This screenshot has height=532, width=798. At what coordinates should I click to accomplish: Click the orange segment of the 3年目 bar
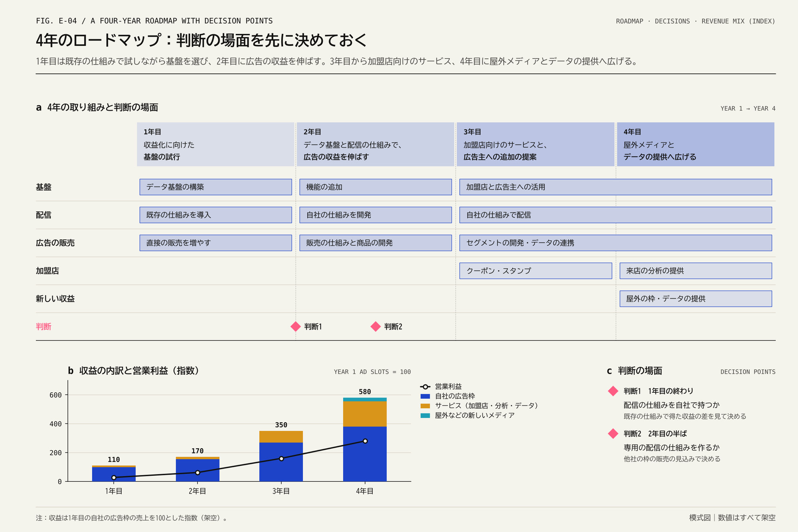281,437
